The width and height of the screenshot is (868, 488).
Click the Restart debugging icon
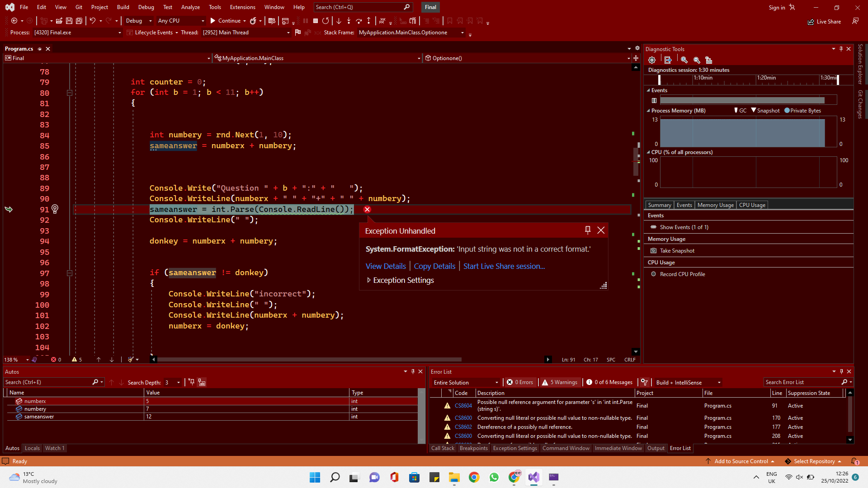325,21
